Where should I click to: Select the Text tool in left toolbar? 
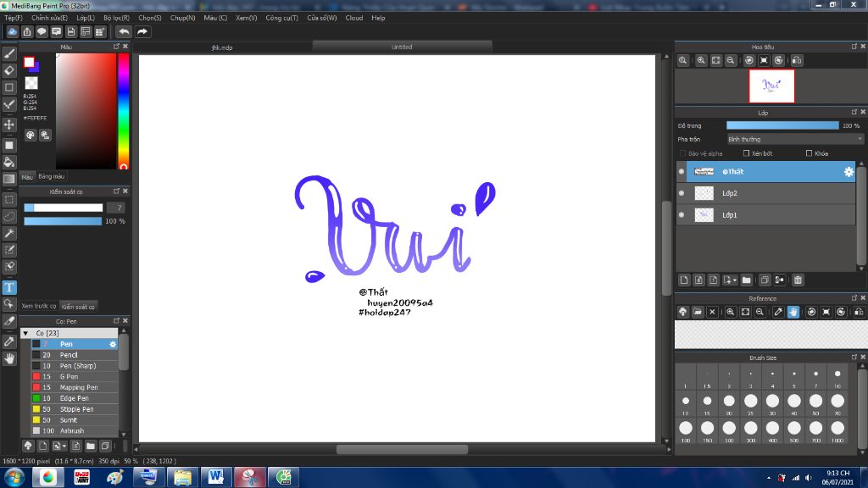pyautogui.click(x=9, y=287)
